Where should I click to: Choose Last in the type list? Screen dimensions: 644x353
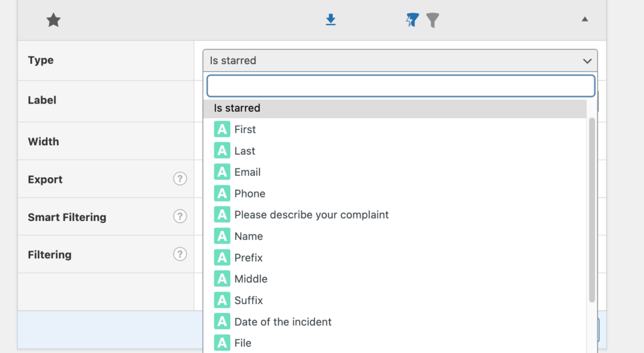245,151
